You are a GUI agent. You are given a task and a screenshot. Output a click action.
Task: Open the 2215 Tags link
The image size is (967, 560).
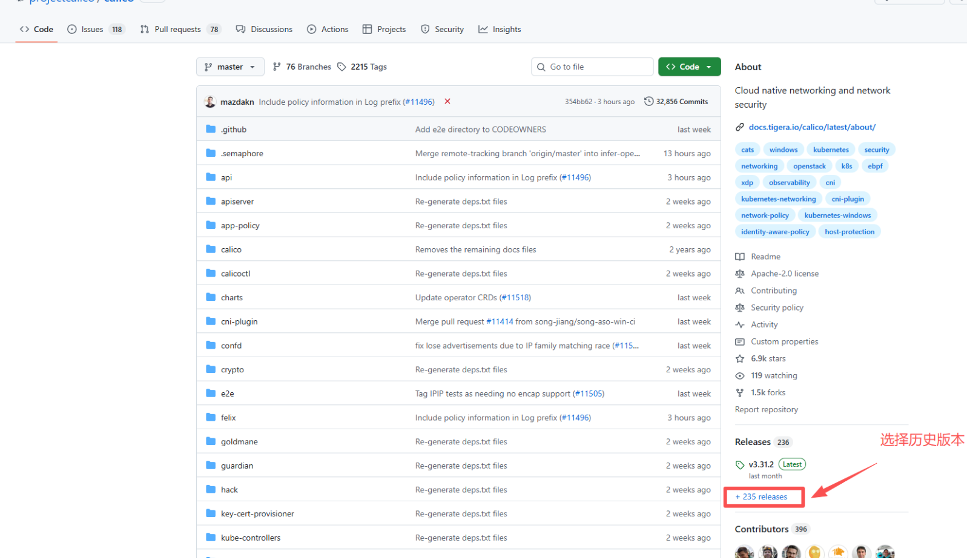click(362, 67)
